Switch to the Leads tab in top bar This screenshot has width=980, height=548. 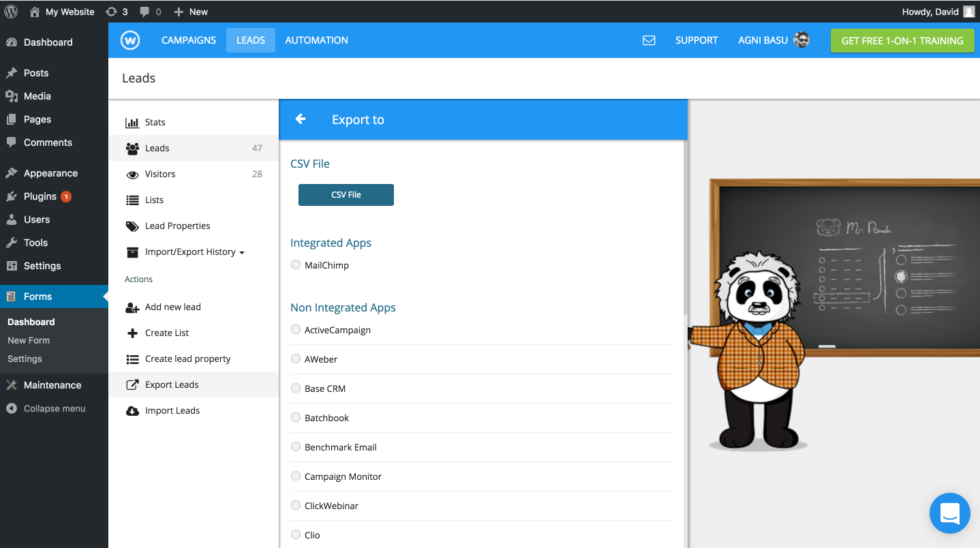click(251, 40)
